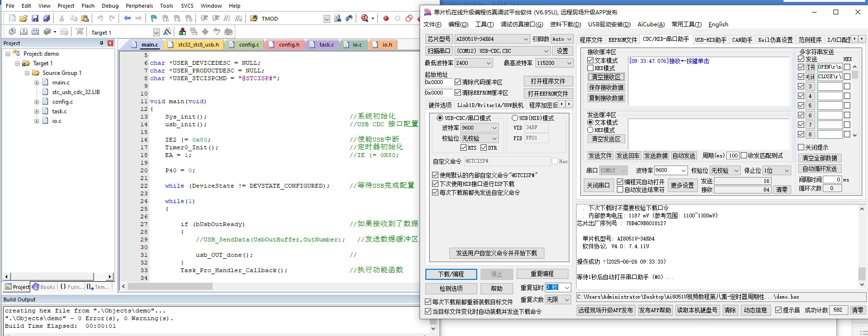Viewport: 868px width, 336px height.
Task: Click the 发送数据 button
Action: [x=656, y=156]
